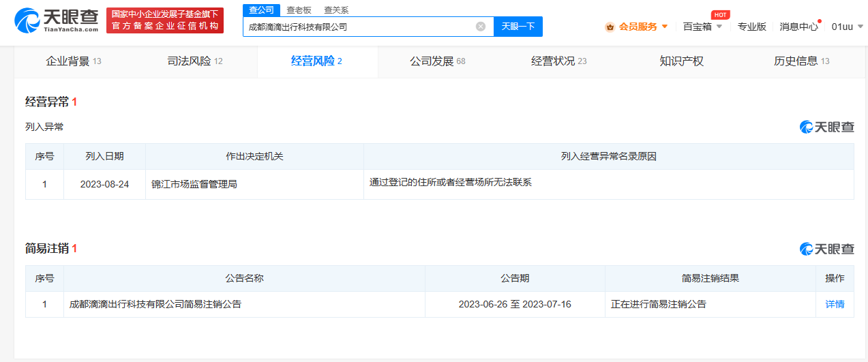
Task: Click the Tianyancha watermark beside 简易注销 table
Action: click(x=826, y=249)
